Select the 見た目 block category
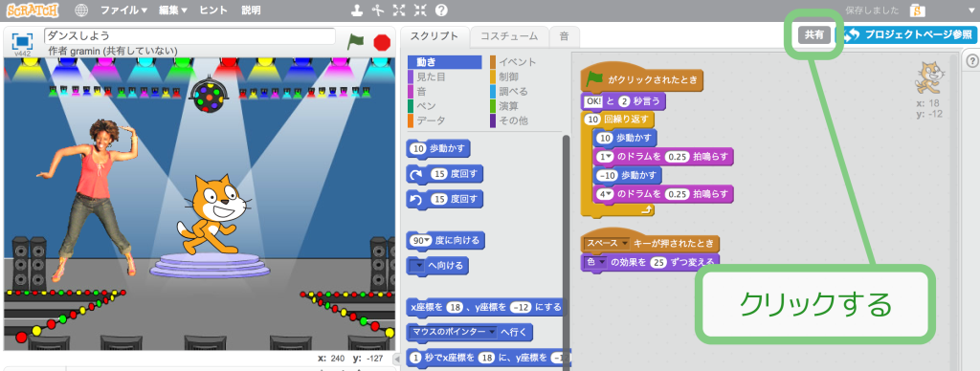980x371 pixels. tap(432, 76)
